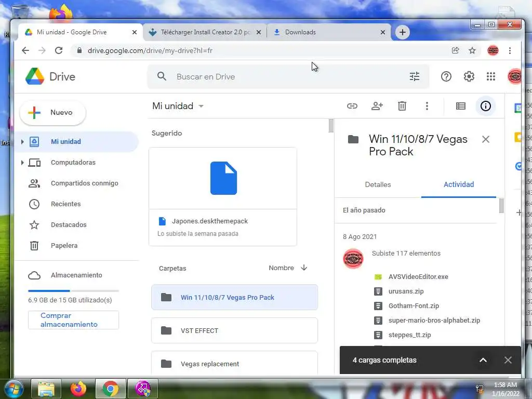Select the VST EFFECT folder
The image size is (532, 399).
234,330
